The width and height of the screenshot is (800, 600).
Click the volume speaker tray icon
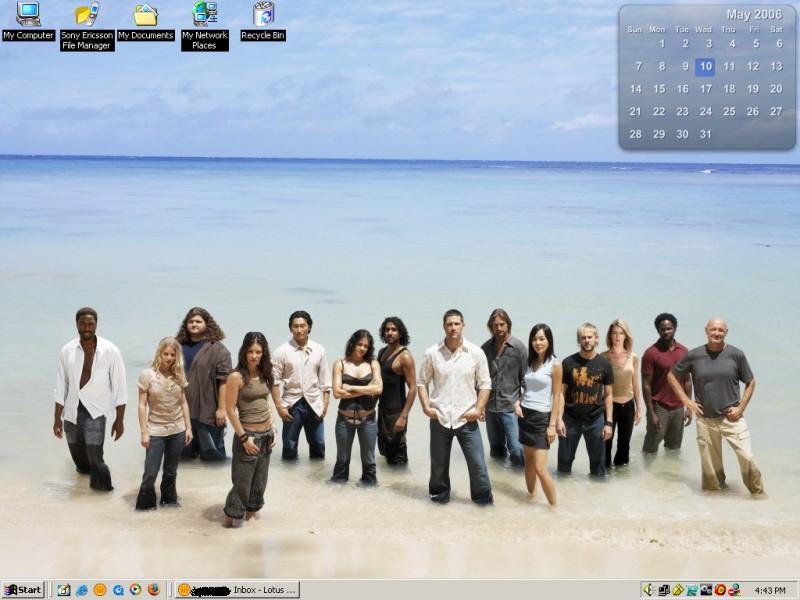click(x=648, y=590)
